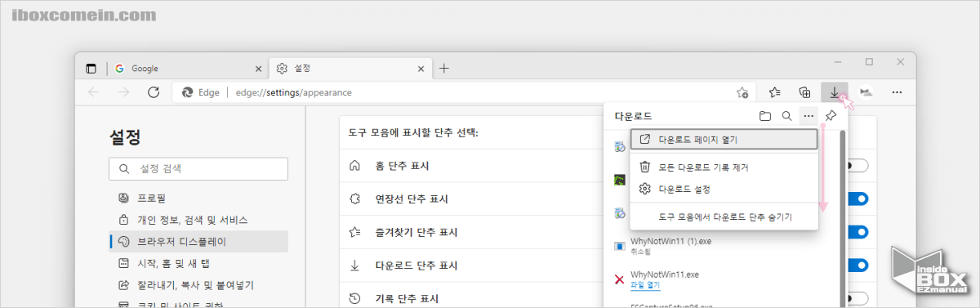Open the profile avatar button
This screenshot has height=308, width=980.
click(x=866, y=92)
